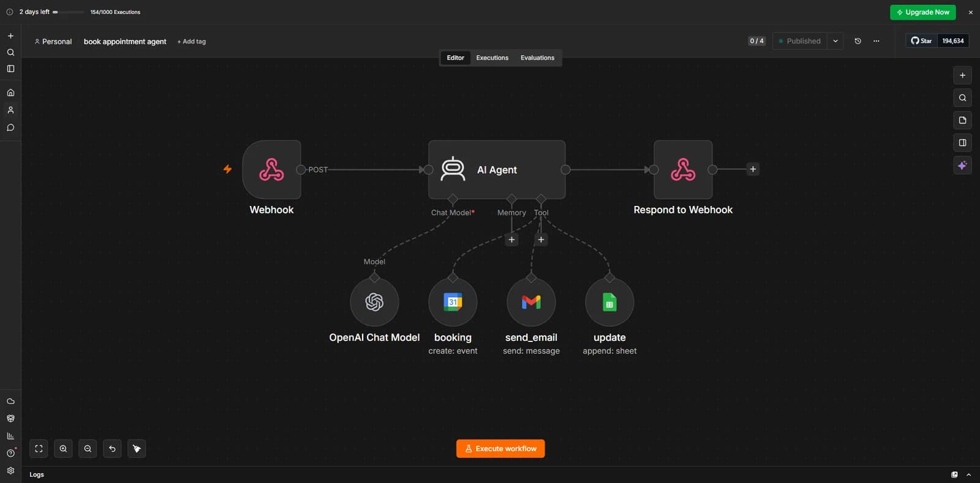The image size is (980, 483).
Task: Click the GitHub Star button
Action: (921, 41)
